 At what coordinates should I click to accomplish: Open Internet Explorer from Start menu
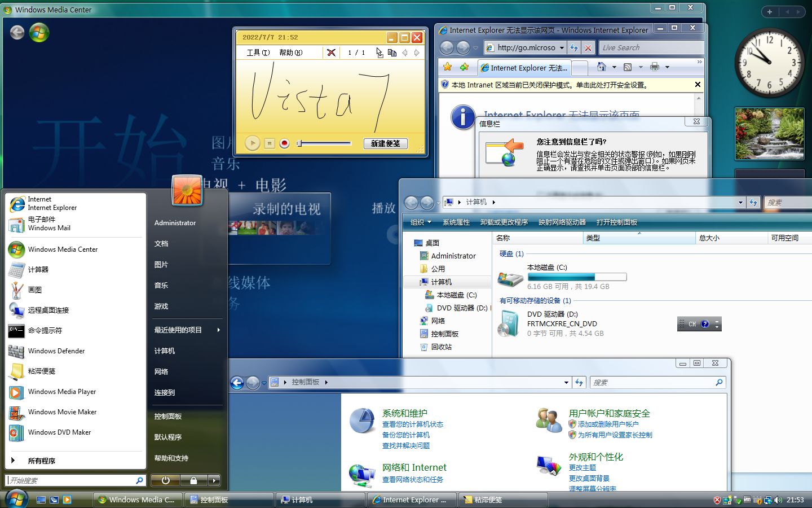click(x=76, y=203)
